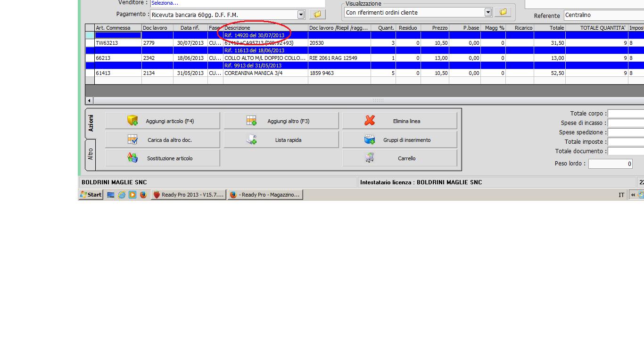The height and width of the screenshot is (362, 644).
Task: Click the 31,50 total cell
Action: [550, 43]
